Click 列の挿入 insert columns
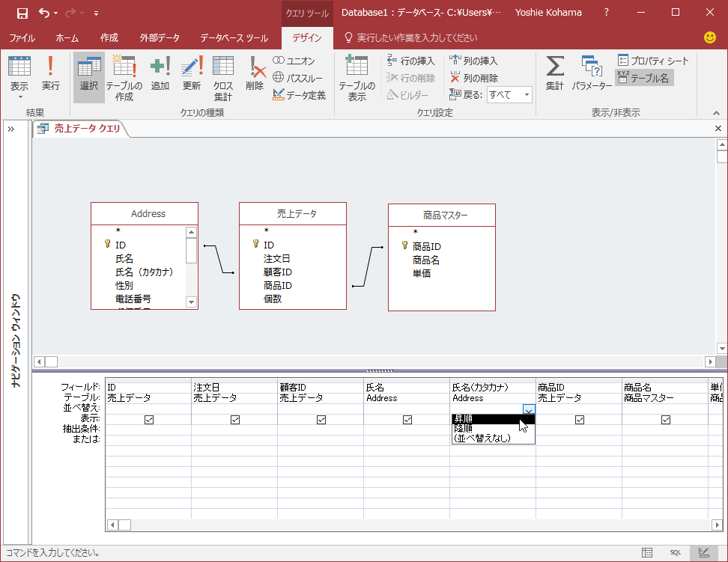The height and width of the screenshot is (562, 728). tap(473, 61)
